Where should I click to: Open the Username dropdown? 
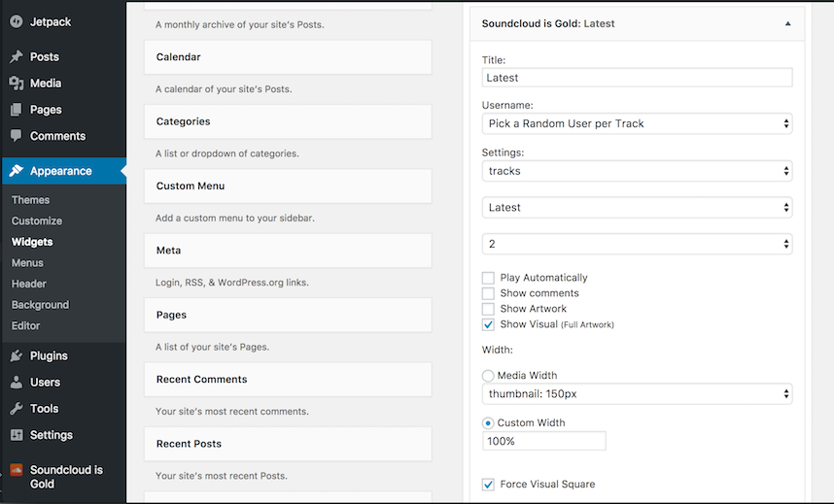pyautogui.click(x=638, y=123)
